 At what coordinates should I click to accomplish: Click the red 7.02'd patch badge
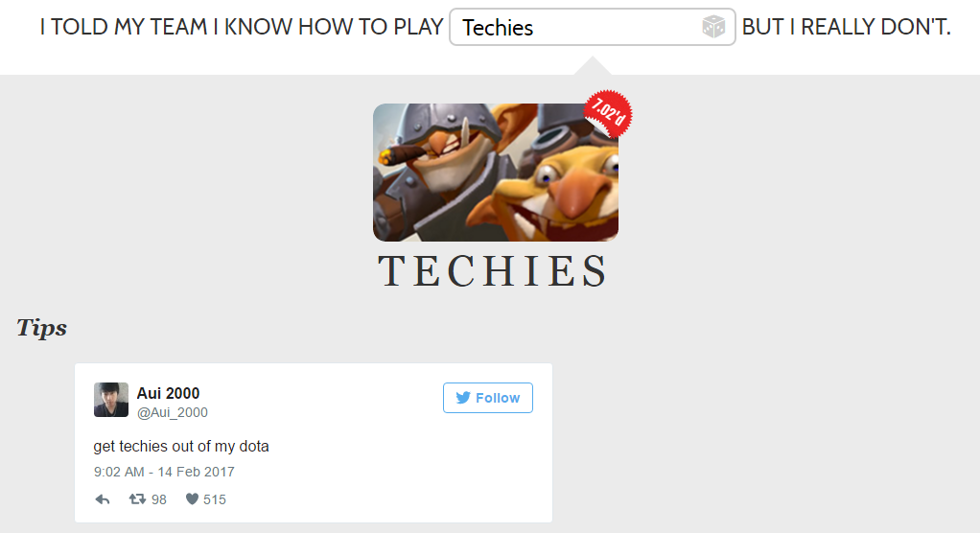608,113
